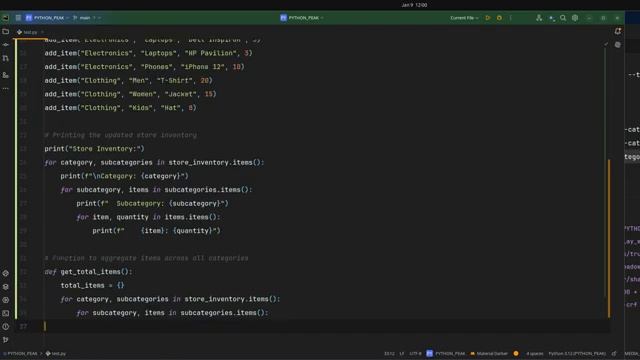Screen dimensions: 640x360
Task: Open the Pull Requests/Structure sidebar icon
Action: pos(6,59)
